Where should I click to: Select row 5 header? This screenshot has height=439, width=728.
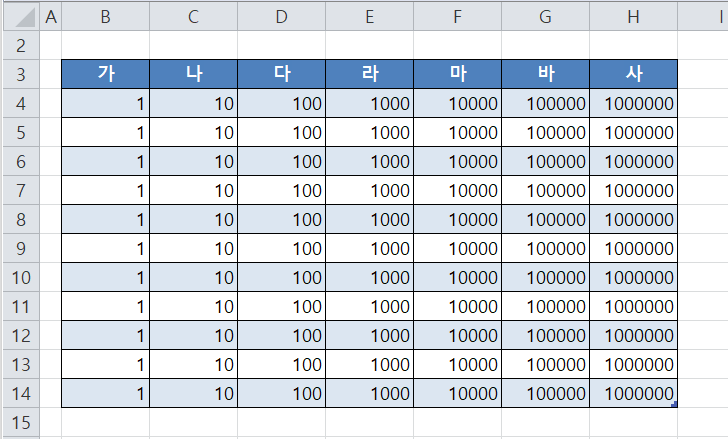(21, 132)
